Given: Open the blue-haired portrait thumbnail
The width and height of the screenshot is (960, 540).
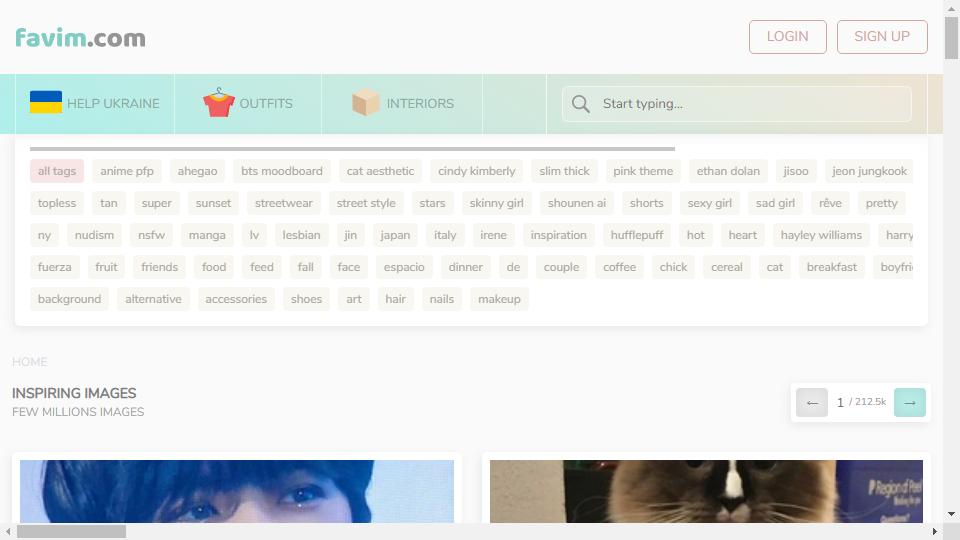Looking at the screenshot, I should point(237,491).
